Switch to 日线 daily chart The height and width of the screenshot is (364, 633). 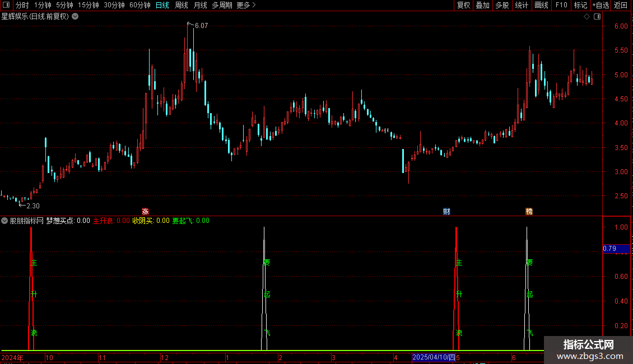pos(162,5)
